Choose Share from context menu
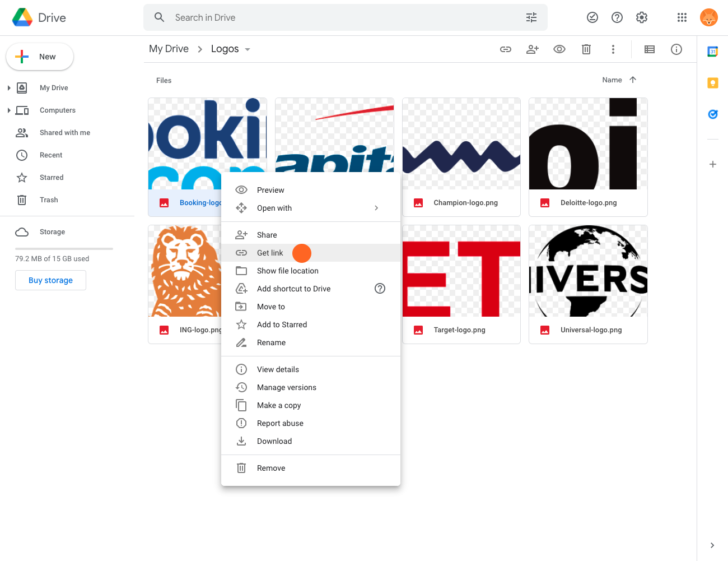 pyautogui.click(x=311, y=235)
